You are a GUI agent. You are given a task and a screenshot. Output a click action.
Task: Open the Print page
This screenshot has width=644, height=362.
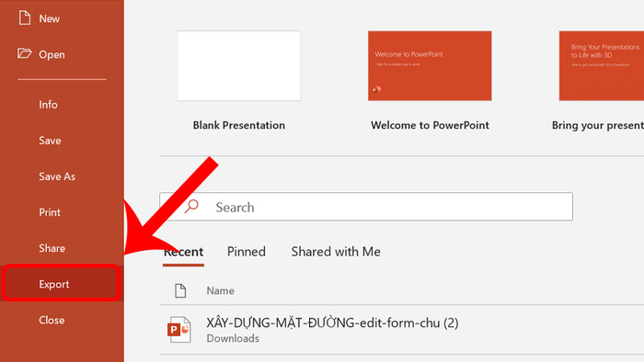tap(50, 212)
